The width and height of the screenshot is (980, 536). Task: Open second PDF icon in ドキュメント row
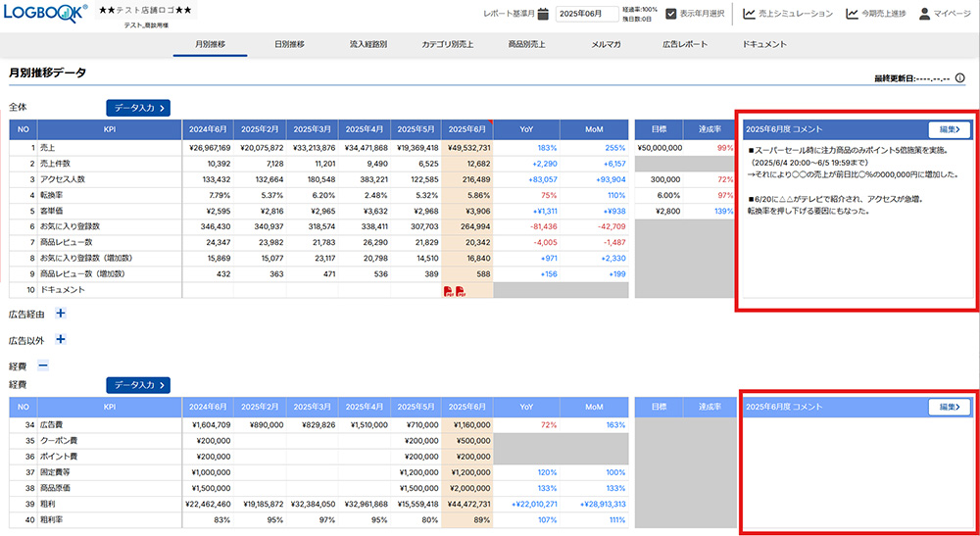click(460, 291)
